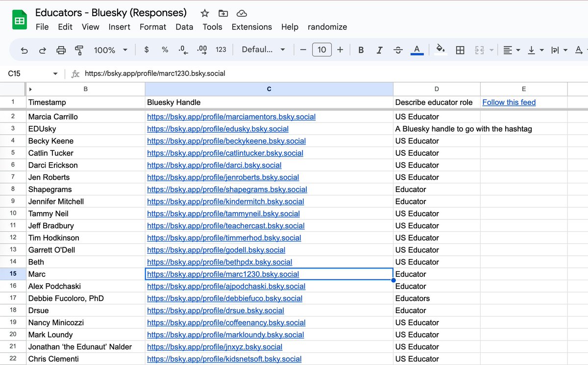Open the edusky.bsky.social profile link
588x365 pixels.
click(218, 129)
